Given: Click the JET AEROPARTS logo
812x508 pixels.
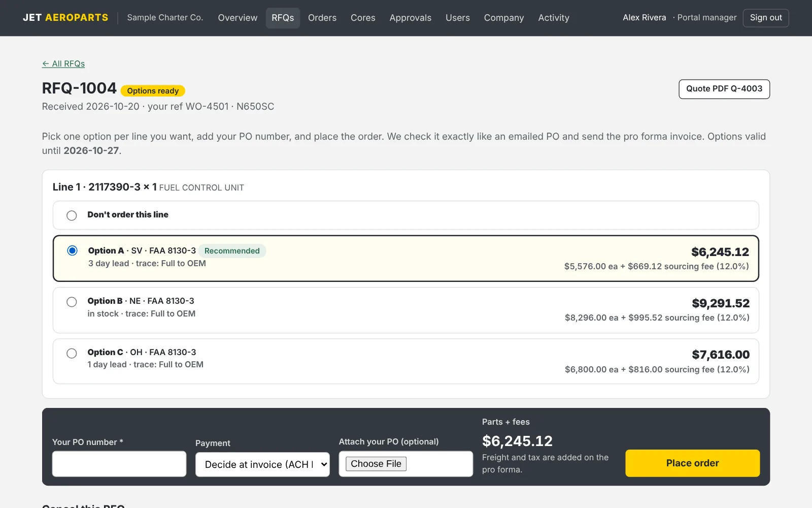Looking at the screenshot, I should (65, 18).
